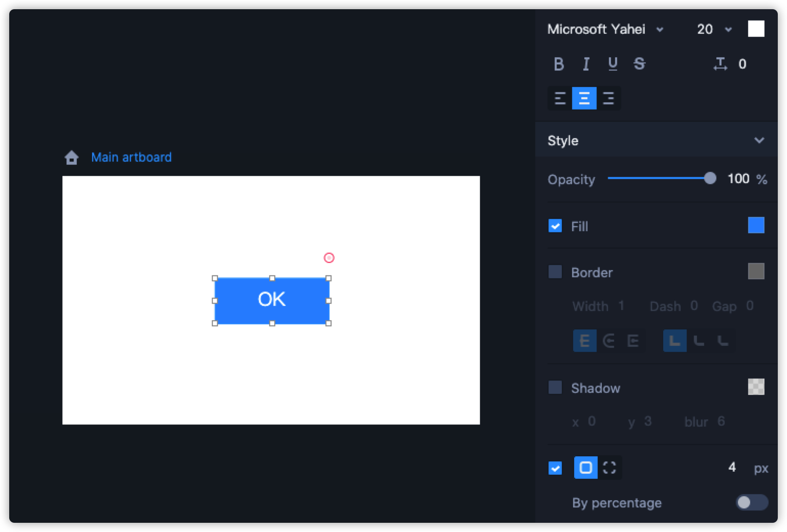Check the Shadow checkbox
Viewport: 787px width, 532px height.
click(x=555, y=388)
